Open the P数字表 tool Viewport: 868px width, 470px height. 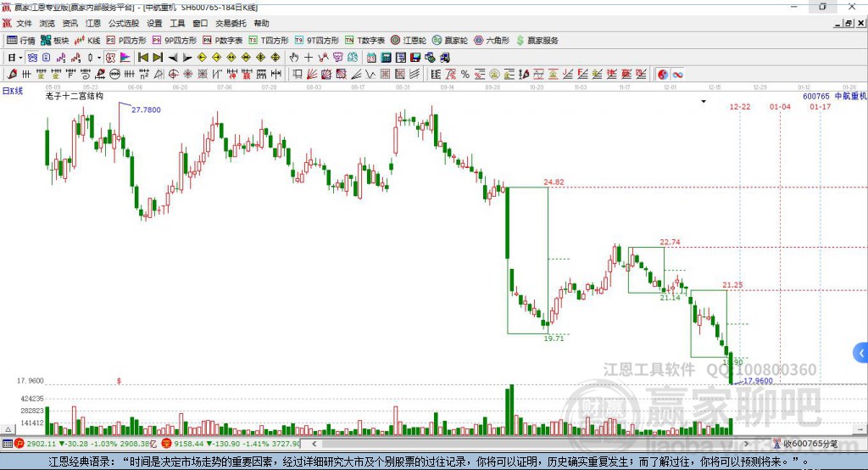(223, 41)
